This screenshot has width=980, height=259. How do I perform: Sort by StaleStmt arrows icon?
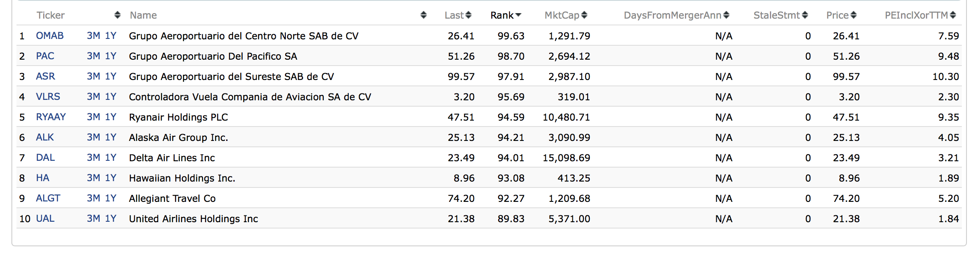[805, 15]
